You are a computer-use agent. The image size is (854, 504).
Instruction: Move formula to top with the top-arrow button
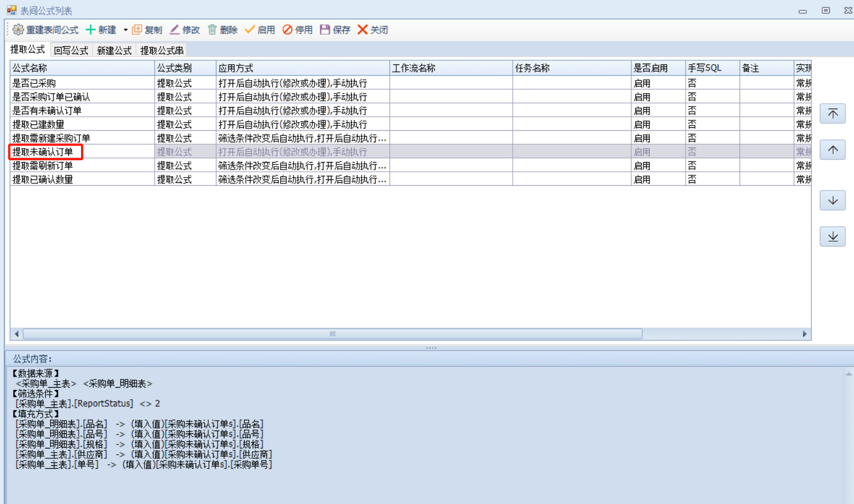tap(833, 113)
